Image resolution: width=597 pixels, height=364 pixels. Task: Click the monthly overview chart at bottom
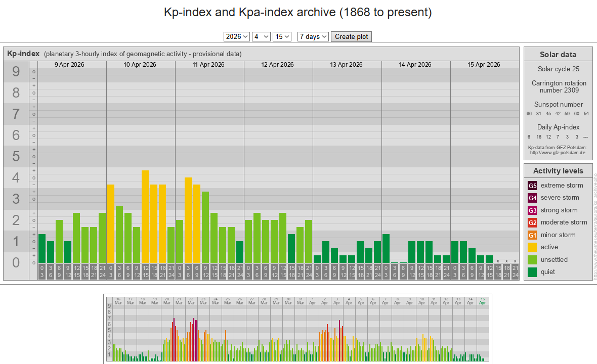(296, 329)
